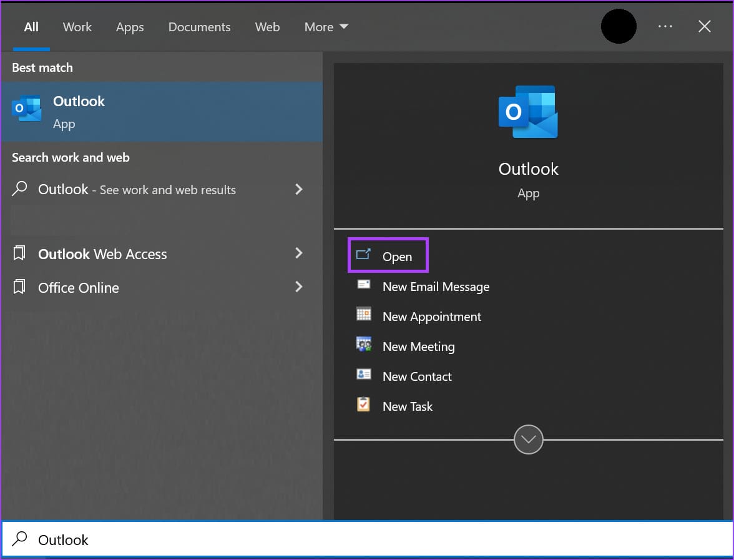
Task: Click the round user profile avatar
Action: [619, 26]
